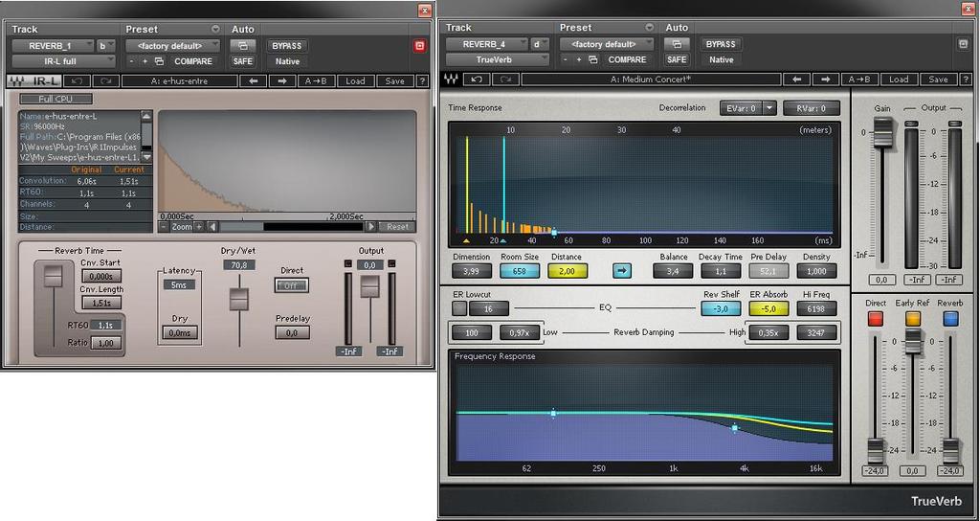Click minus preset button in IR-L
Image resolution: width=980 pixels, height=521 pixels.
click(x=131, y=61)
